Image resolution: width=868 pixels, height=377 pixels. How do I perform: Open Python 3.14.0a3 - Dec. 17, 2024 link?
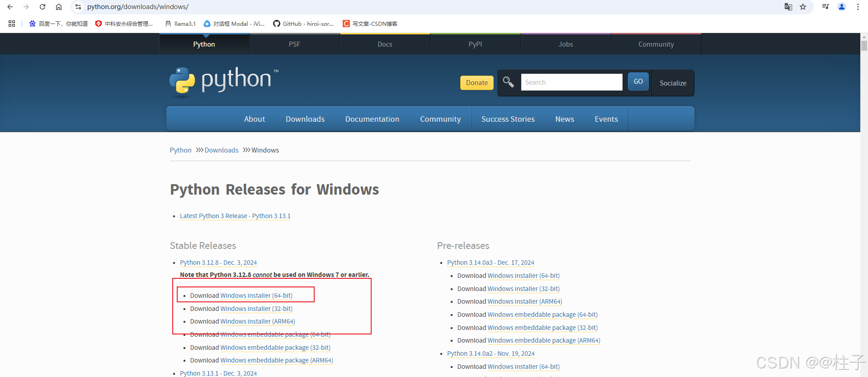click(x=491, y=262)
